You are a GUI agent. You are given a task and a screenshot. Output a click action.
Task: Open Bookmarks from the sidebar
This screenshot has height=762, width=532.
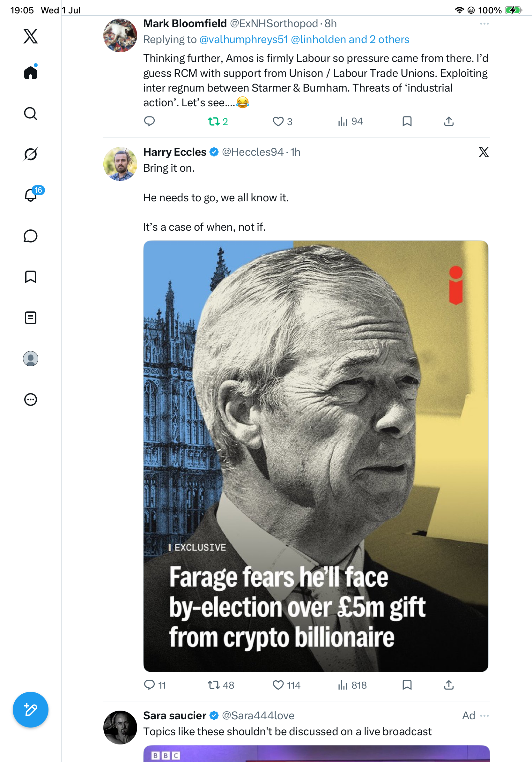[31, 277]
